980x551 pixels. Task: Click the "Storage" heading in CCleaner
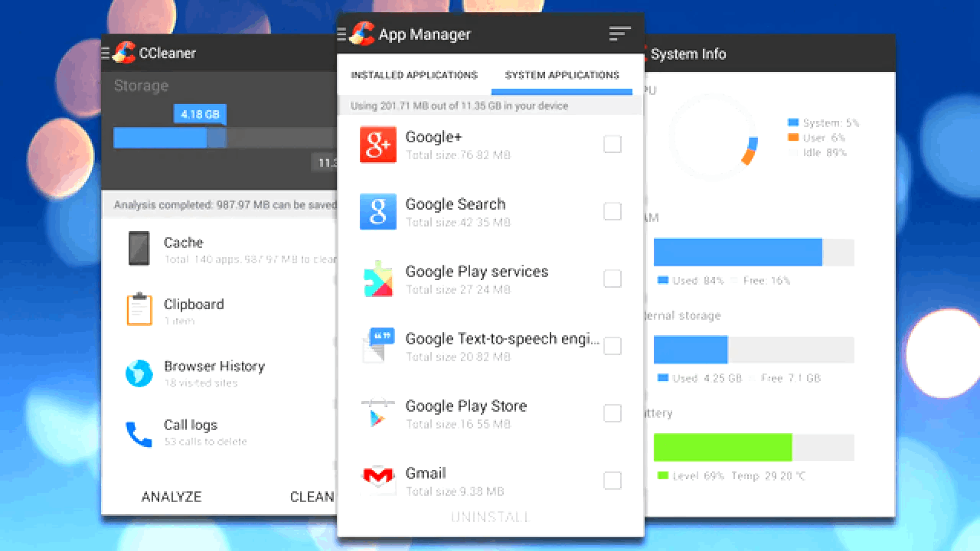point(141,86)
